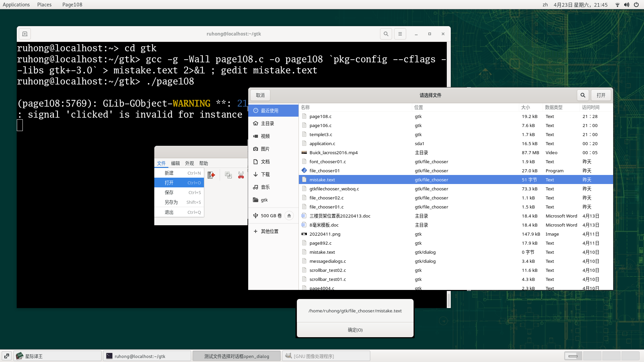Sort files by 访问时间 column header

coord(591,107)
